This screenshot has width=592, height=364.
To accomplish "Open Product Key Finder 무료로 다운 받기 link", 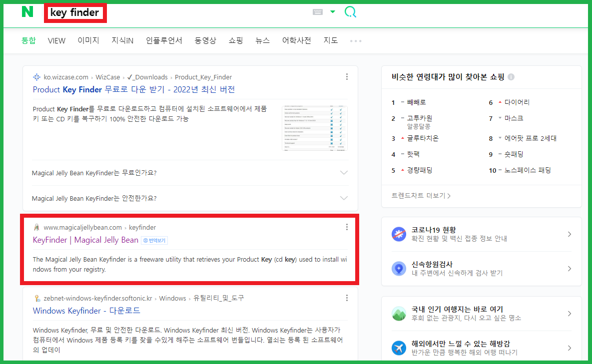I will point(134,89).
